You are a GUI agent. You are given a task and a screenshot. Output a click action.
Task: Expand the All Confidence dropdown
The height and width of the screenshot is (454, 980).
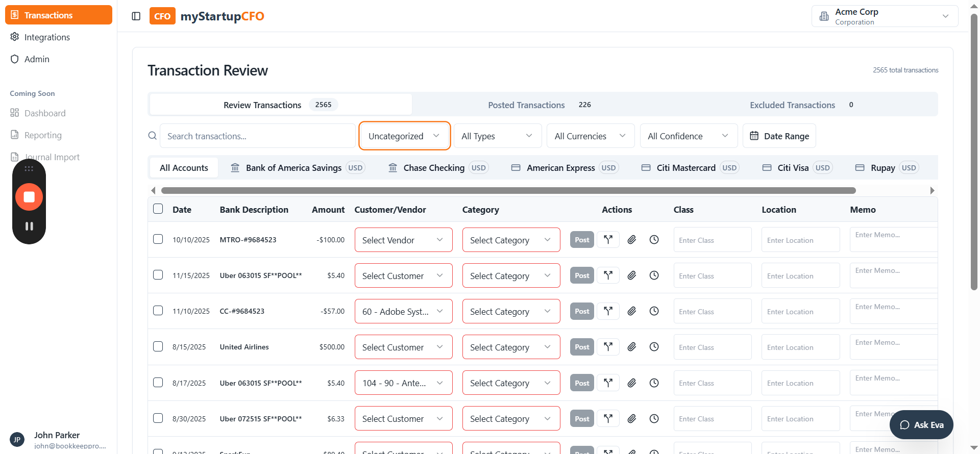(x=688, y=136)
